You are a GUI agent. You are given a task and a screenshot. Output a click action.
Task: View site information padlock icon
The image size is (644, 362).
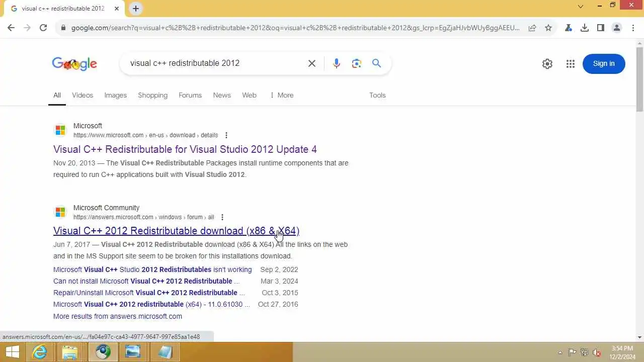[63, 28]
